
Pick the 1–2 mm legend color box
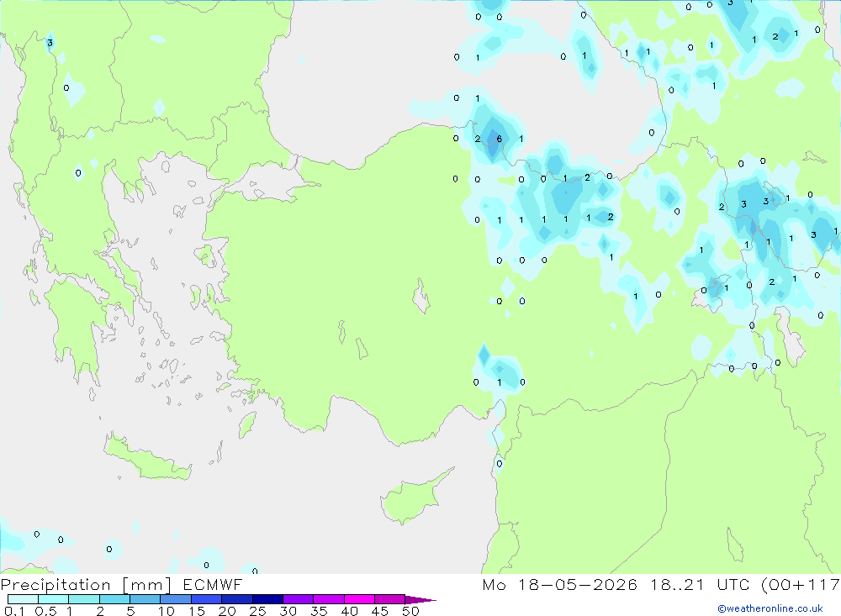(x=84, y=599)
